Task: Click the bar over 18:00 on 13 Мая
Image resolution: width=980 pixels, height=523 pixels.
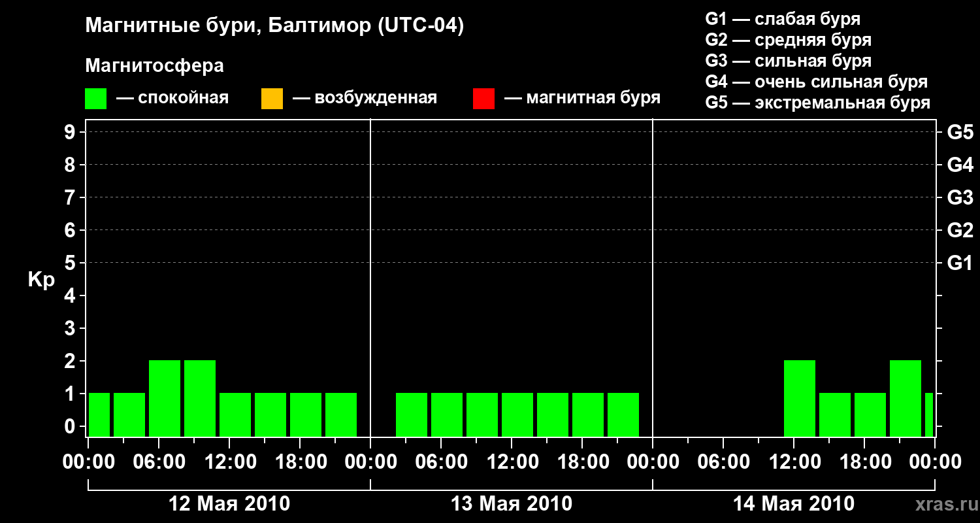Action: [x=588, y=414]
